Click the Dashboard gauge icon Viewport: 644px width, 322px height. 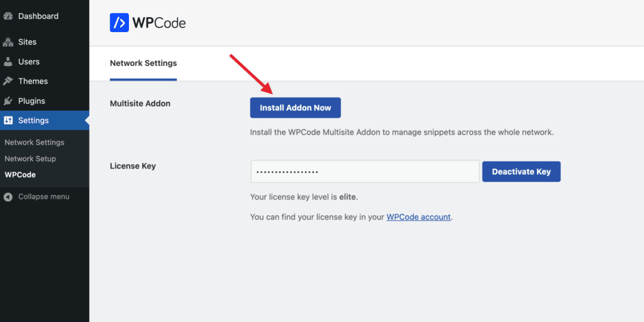click(8, 16)
